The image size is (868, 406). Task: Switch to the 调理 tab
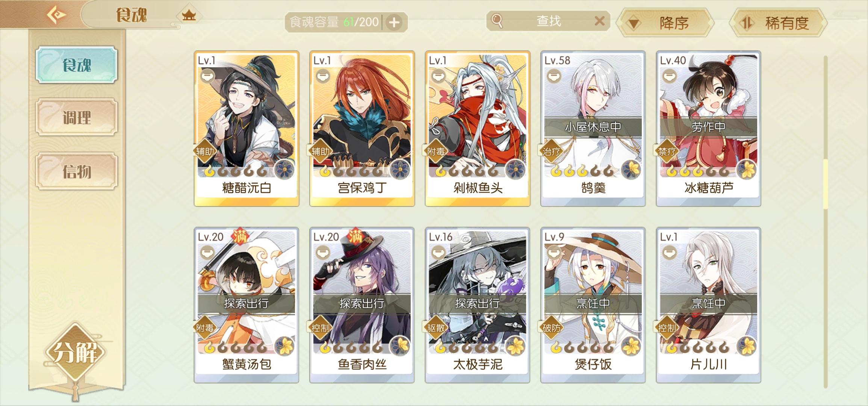click(x=77, y=117)
